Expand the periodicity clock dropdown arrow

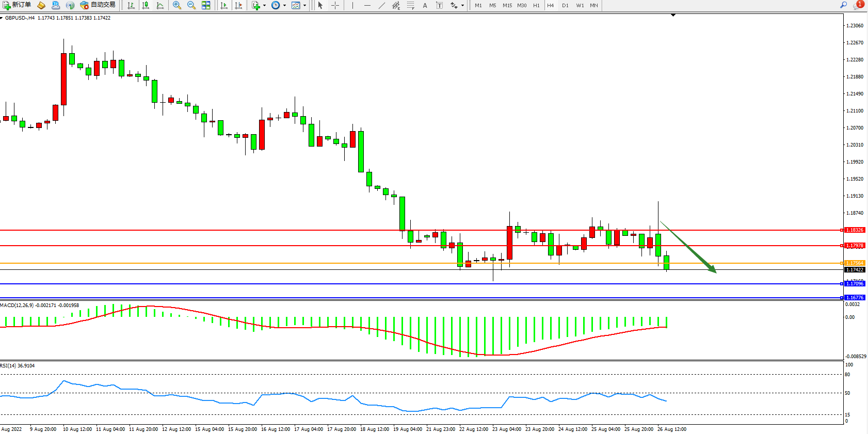coord(284,5)
